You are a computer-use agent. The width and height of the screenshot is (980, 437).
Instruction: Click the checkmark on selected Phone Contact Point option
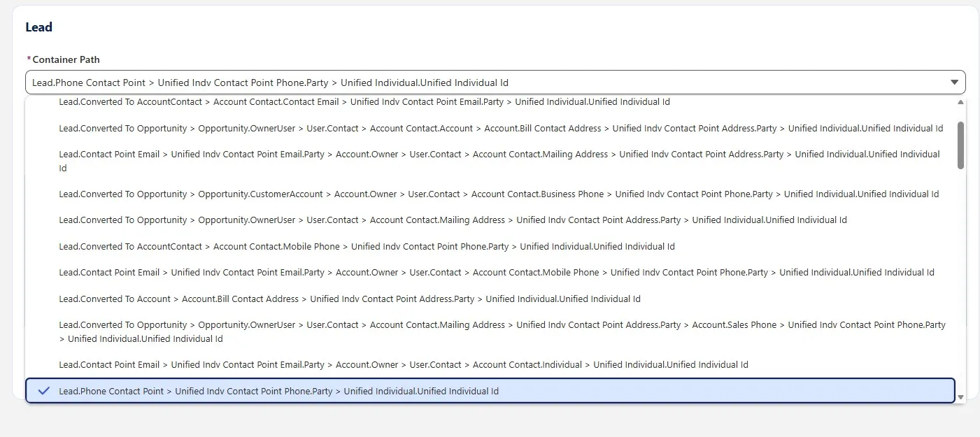(43, 391)
